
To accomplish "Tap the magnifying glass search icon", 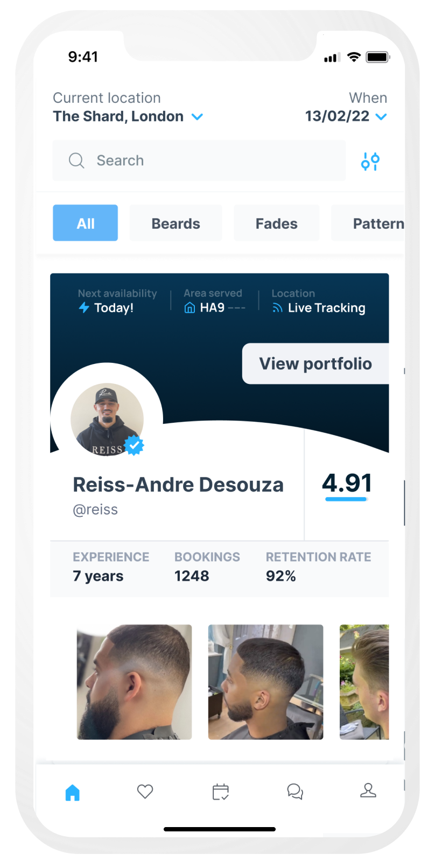I will 76,160.
